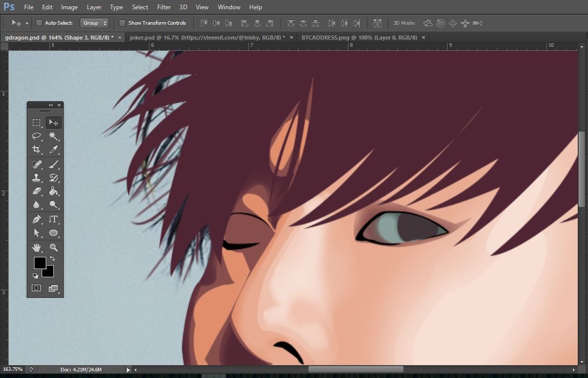The height and width of the screenshot is (378, 588).
Task: Click the zoom percentage field 163.75%
Action: (x=13, y=369)
